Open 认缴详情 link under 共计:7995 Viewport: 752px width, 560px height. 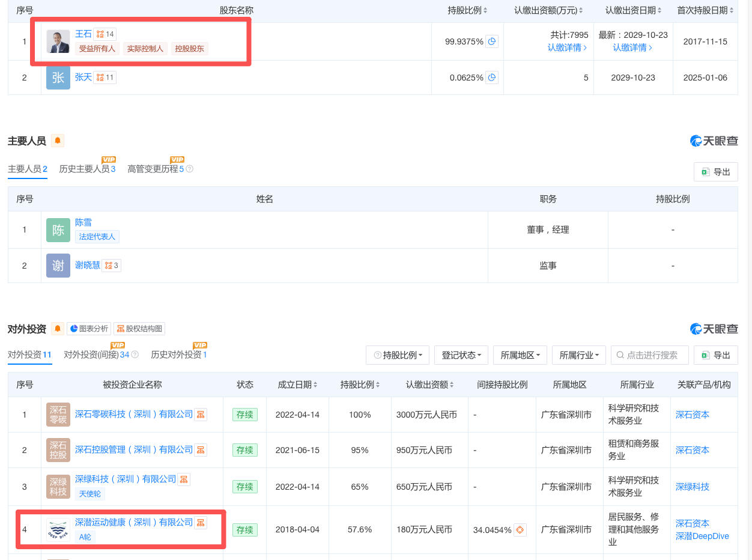point(567,47)
